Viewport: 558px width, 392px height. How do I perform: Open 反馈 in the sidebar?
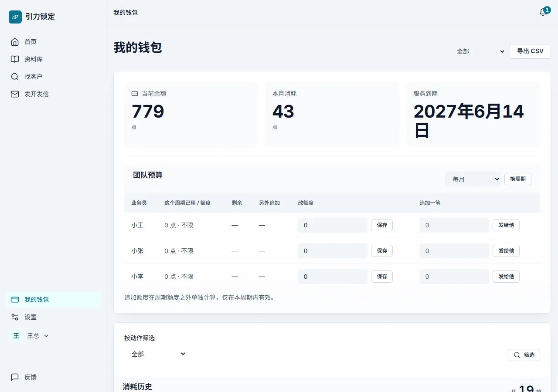[x=53, y=377]
